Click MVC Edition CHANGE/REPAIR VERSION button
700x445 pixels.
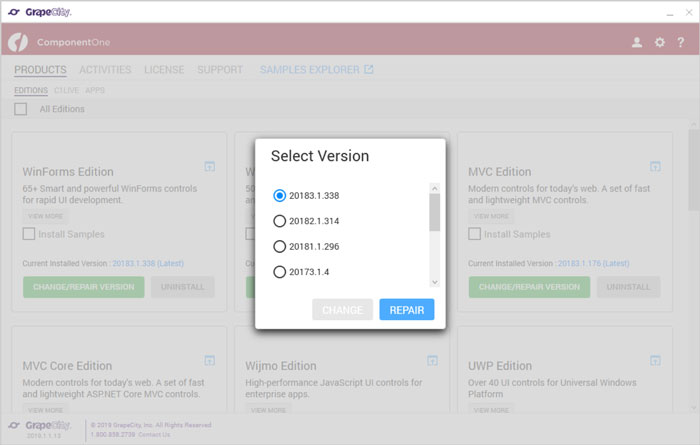529,287
